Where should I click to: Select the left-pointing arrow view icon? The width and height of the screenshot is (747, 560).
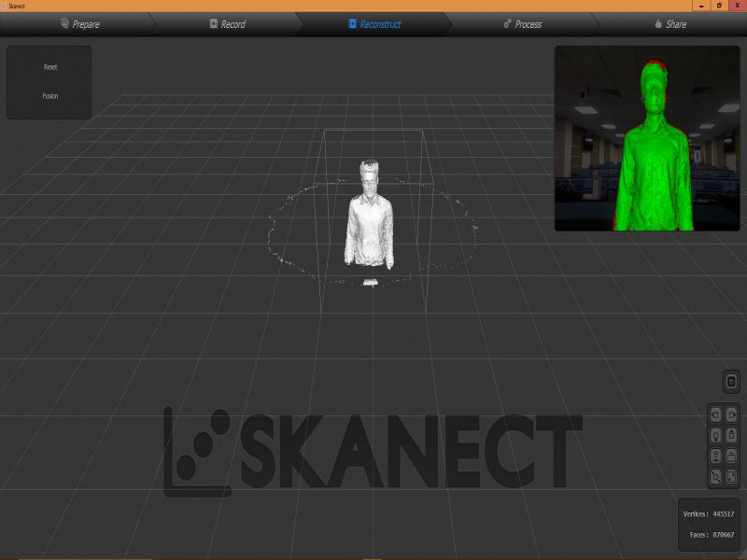715,414
